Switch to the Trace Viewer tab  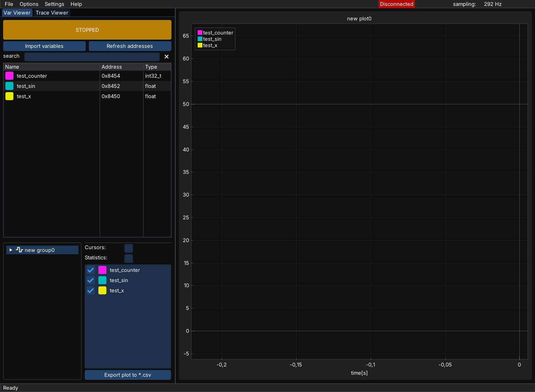(x=52, y=13)
